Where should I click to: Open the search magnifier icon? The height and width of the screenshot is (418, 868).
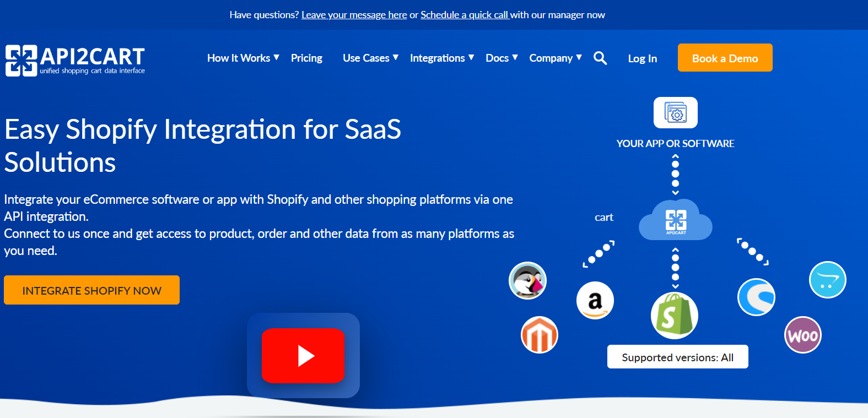click(x=600, y=58)
